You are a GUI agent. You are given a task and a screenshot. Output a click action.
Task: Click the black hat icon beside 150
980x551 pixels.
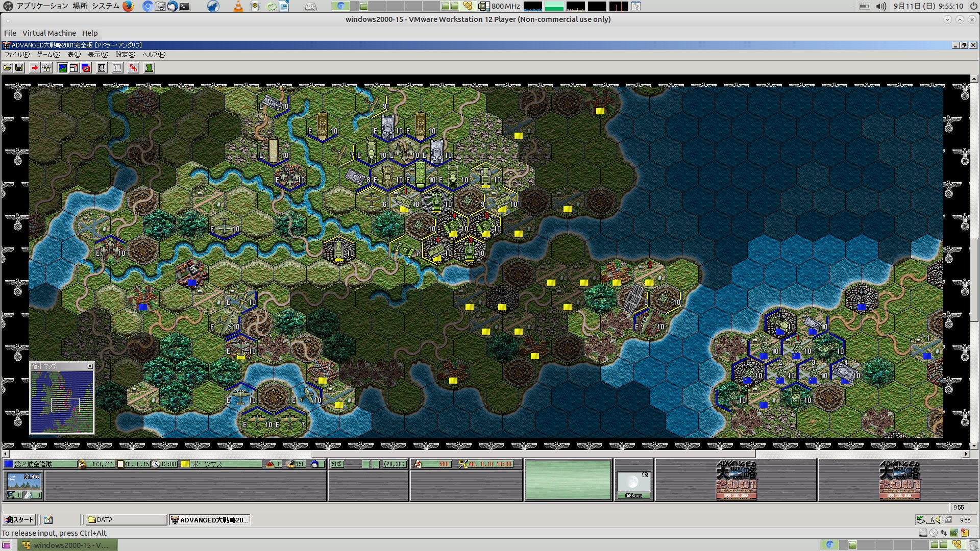(x=291, y=464)
